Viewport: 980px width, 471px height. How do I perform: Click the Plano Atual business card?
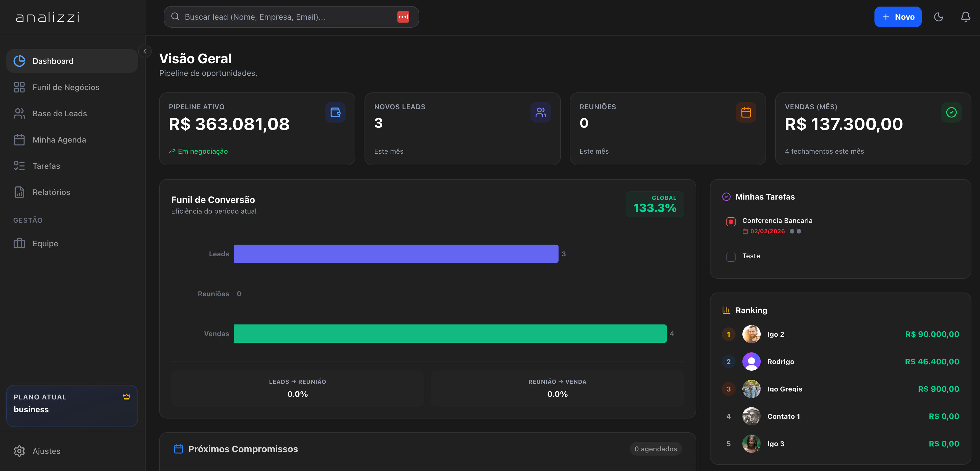(x=72, y=406)
